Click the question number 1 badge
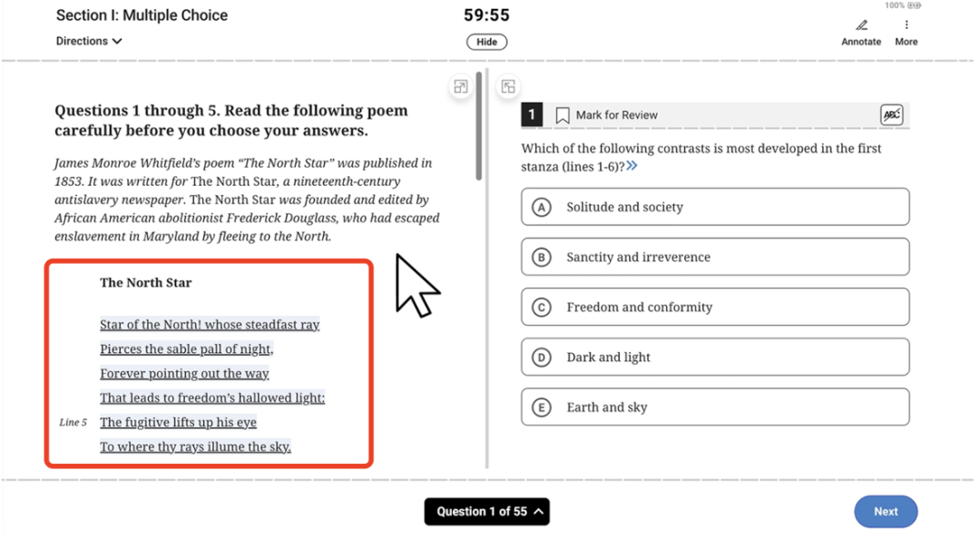This screenshot has height=539, width=980. pyautogui.click(x=532, y=115)
